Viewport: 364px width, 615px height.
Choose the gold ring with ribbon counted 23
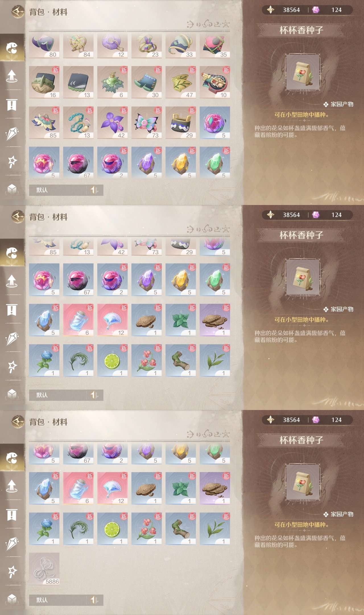[x=146, y=46]
